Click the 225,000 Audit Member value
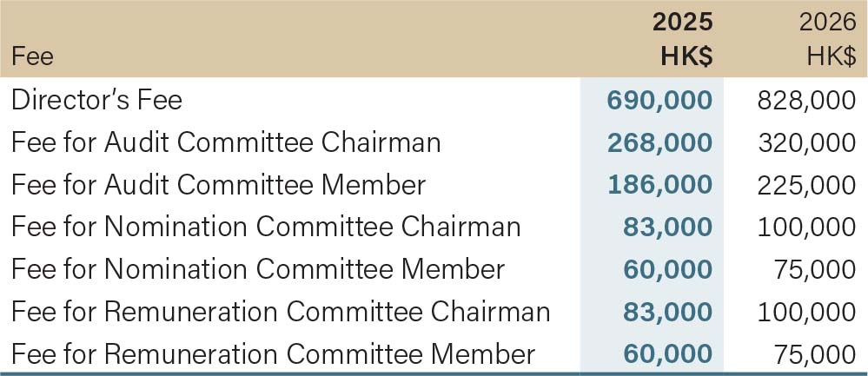This screenshot has width=868, height=376. [806, 185]
